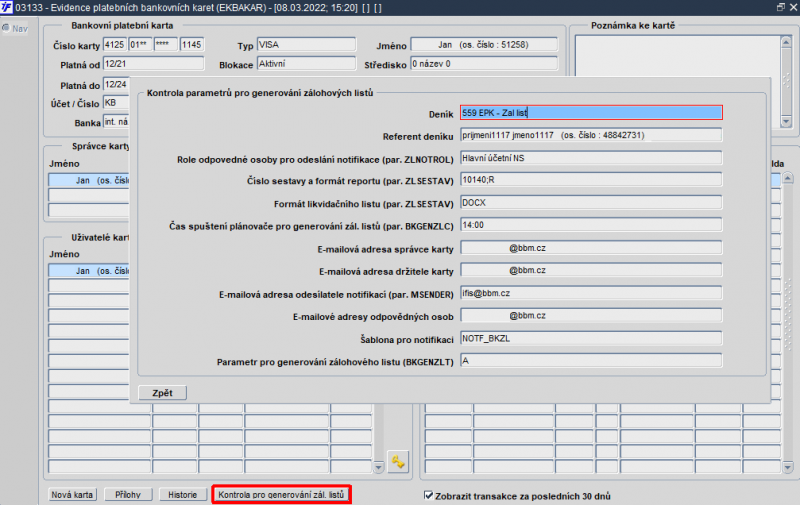
Task: Click the Jméno field Jan 51258
Action: click(x=484, y=45)
